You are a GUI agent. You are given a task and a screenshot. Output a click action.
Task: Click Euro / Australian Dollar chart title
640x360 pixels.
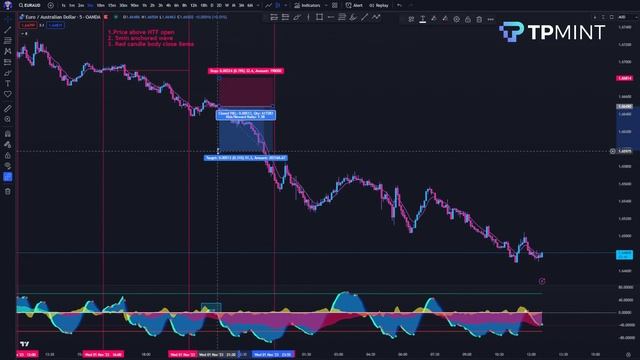coord(63,17)
